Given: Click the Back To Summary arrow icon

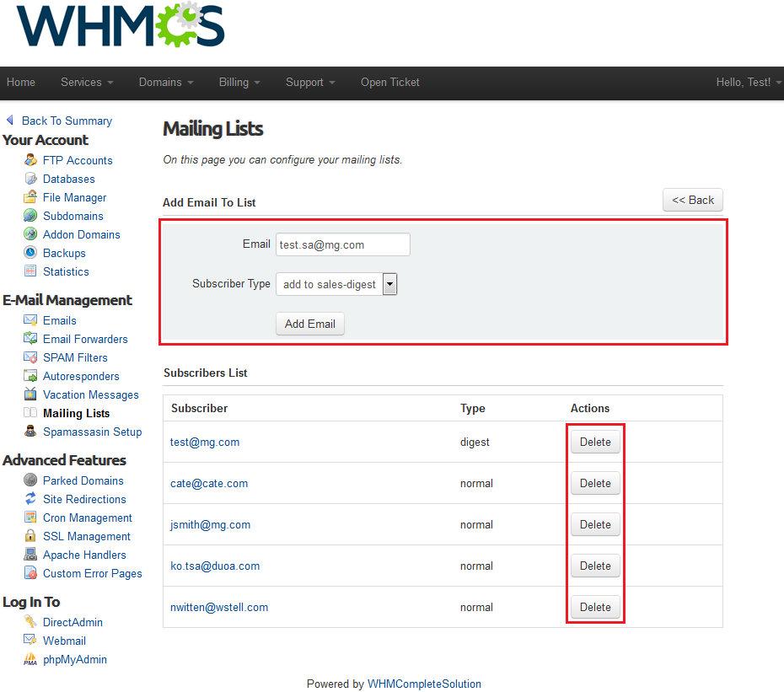Looking at the screenshot, I should click(10, 121).
